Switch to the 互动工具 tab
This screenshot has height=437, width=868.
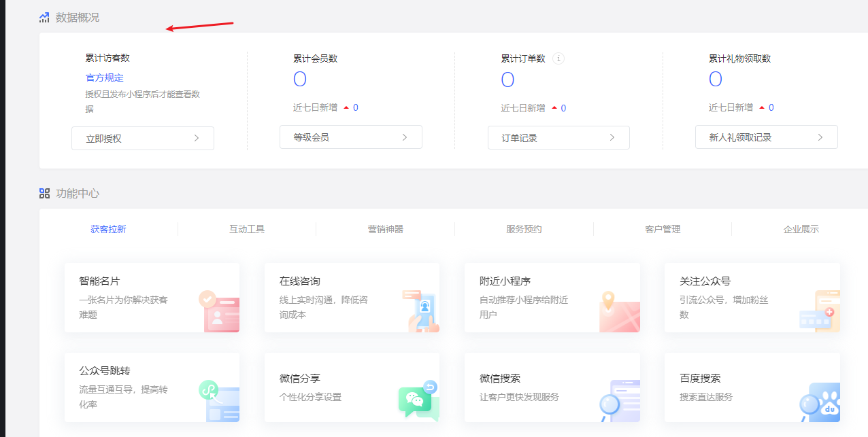(x=247, y=229)
